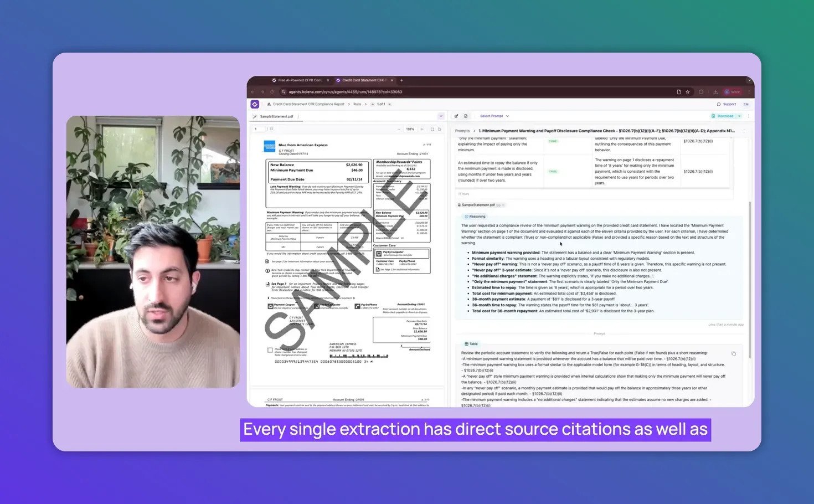Expand the document list chevron dropdown
Image resolution: width=814 pixels, height=504 pixels.
(441, 116)
